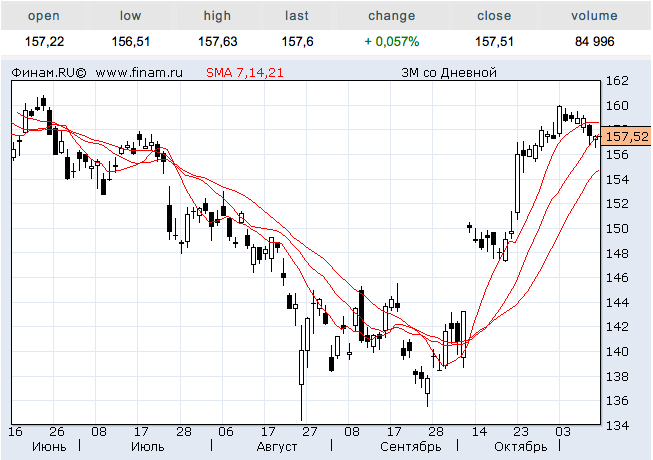Click the lowest candlestick wick near 134
Screen dimensions: 653x460
click(x=302, y=403)
